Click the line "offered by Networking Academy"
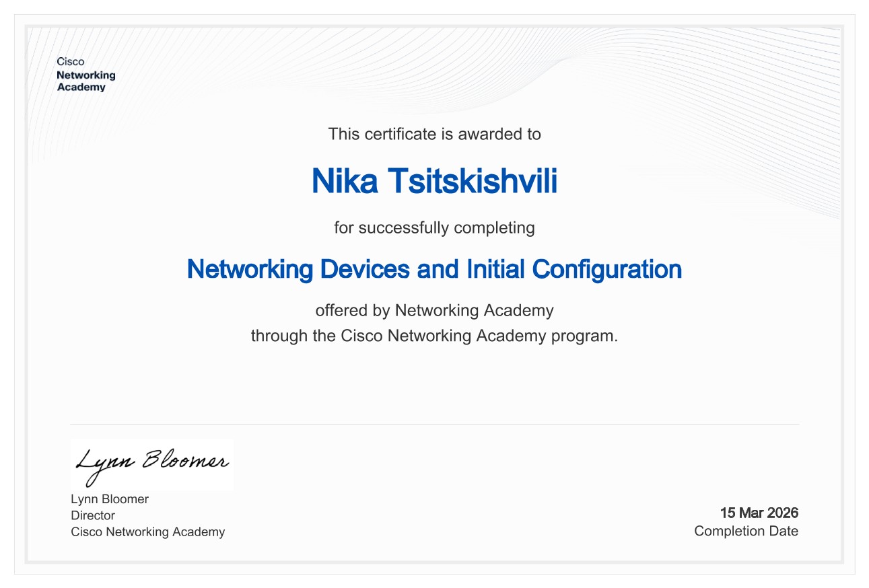The image size is (869, 588). 434,310
